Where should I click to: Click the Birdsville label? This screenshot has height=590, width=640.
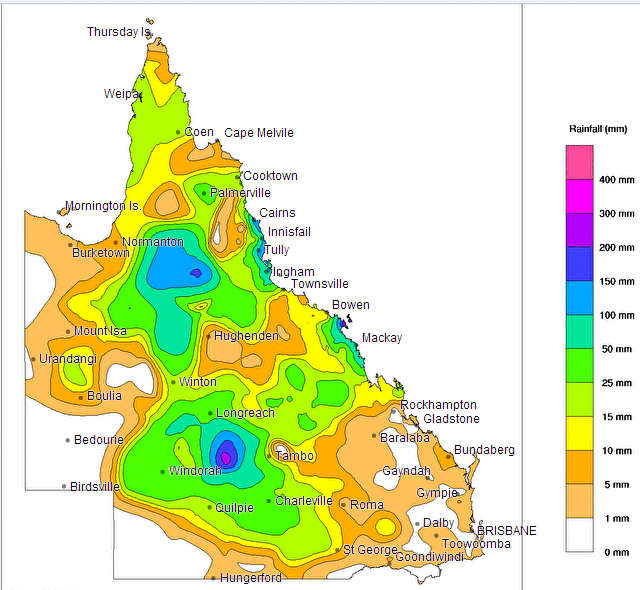pyautogui.click(x=95, y=487)
